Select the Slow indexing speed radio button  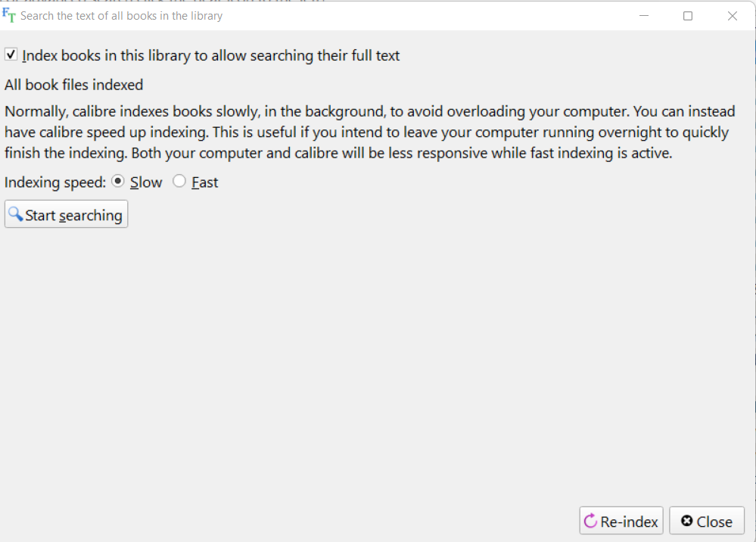pyautogui.click(x=117, y=182)
